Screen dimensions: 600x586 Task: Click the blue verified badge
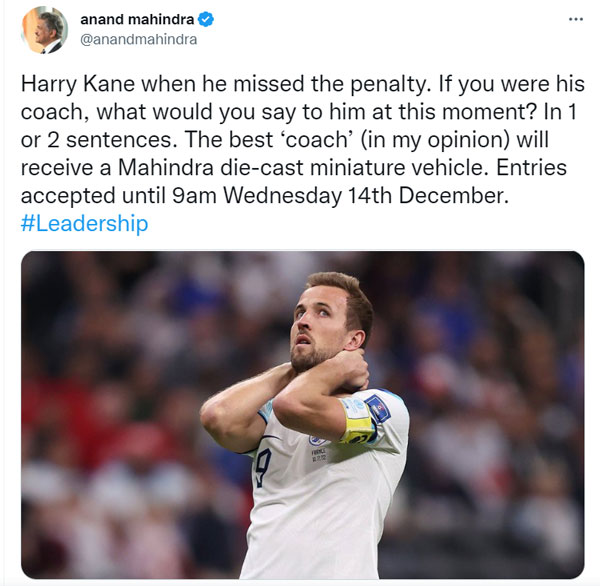205,20
